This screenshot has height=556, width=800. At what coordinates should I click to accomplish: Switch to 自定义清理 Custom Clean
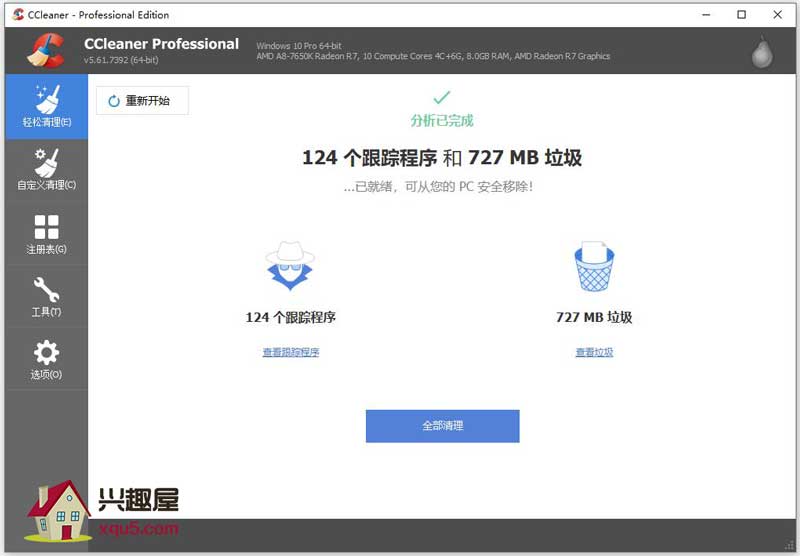(46, 170)
